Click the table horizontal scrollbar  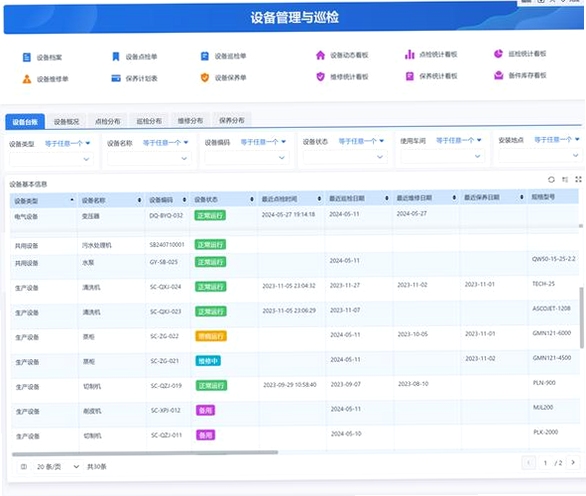coord(145,453)
